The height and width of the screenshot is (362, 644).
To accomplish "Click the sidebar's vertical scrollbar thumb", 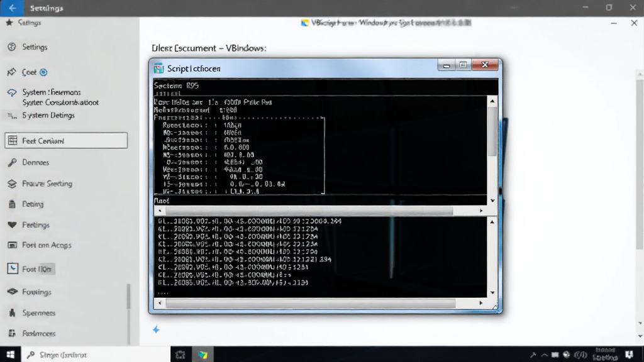I will click(x=128, y=296).
